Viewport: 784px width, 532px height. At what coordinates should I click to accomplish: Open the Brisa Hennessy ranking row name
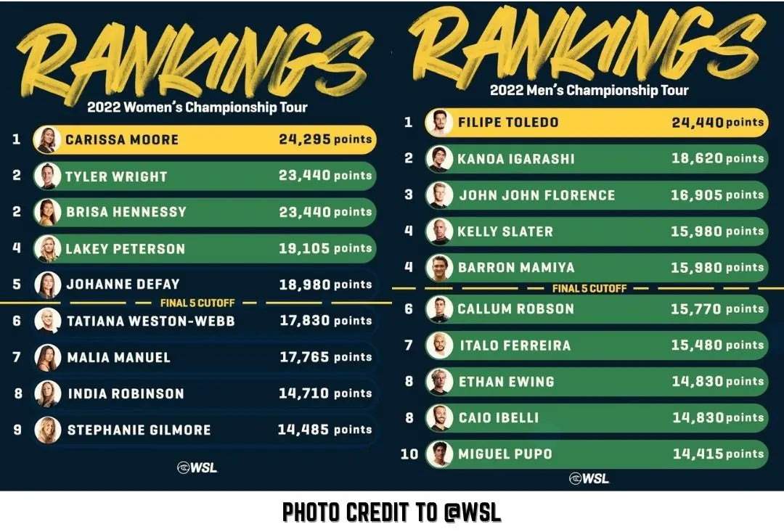click(126, 212)
